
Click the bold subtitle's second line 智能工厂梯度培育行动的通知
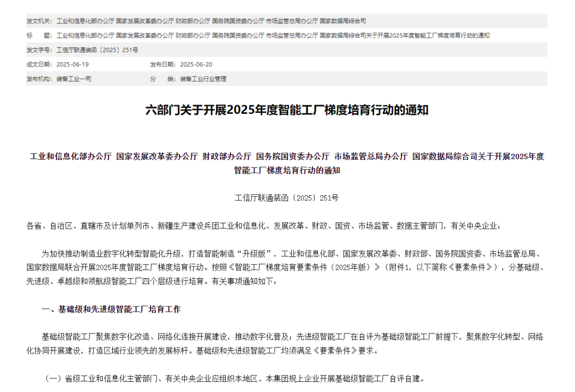(x=287, y=171)
